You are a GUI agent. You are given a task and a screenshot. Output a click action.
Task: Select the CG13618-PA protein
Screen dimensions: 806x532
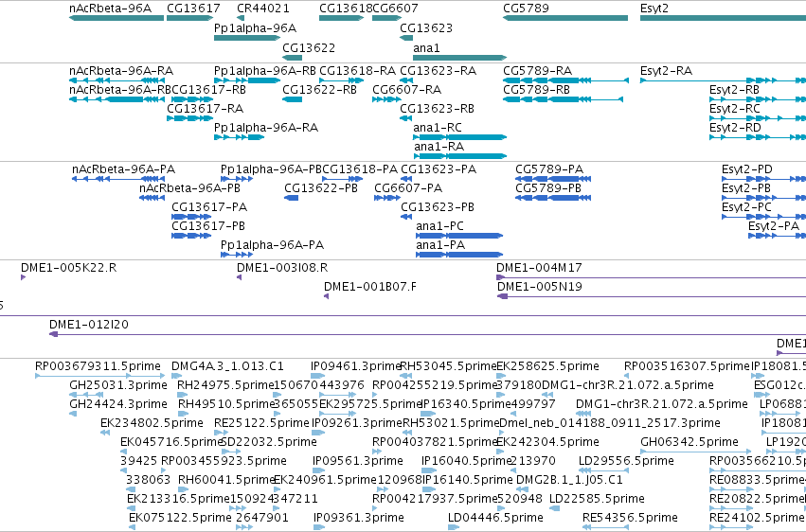[342, 179]
